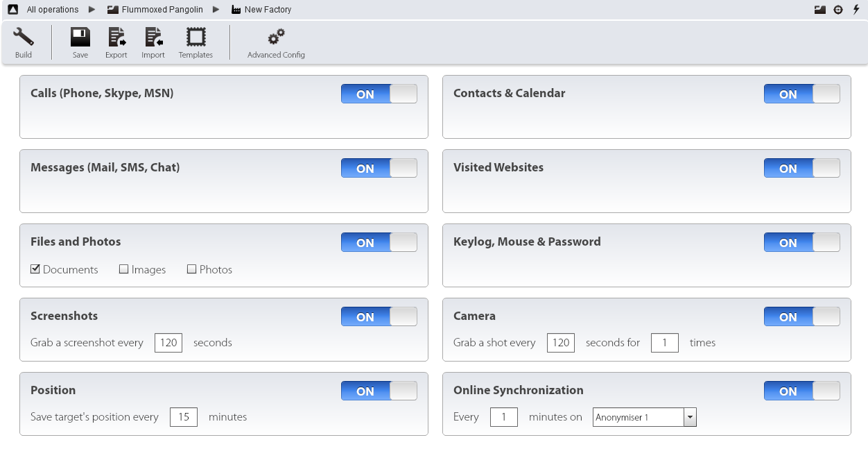Open the Anonymiser 1 dropdown
Screen dimensions: 868x449
pos(689,417)
